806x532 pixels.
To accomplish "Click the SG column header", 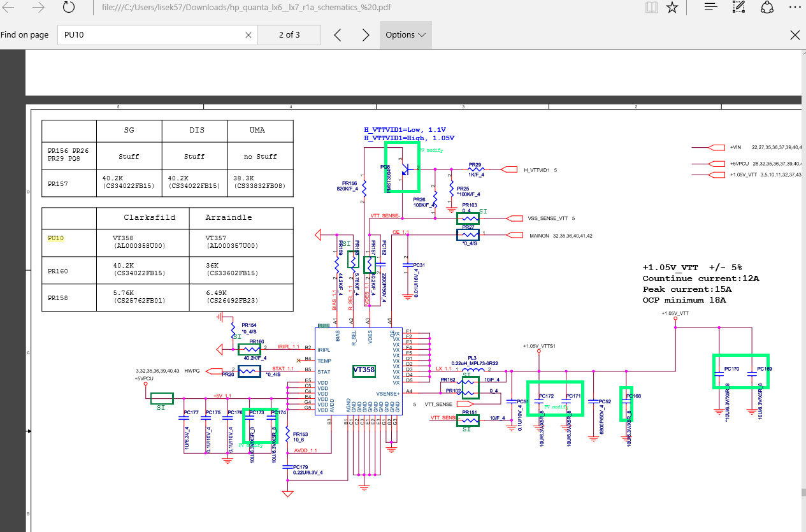I will pos(129,130).
